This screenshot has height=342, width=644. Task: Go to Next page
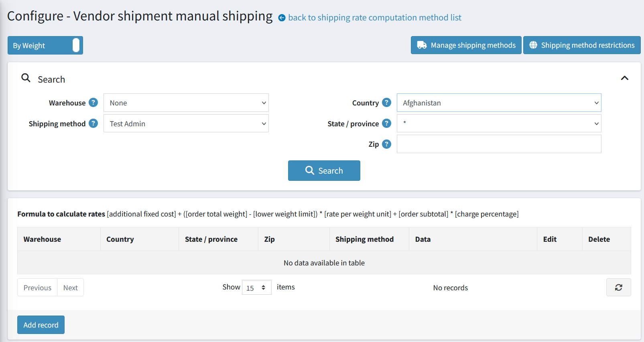coord(71,287)
